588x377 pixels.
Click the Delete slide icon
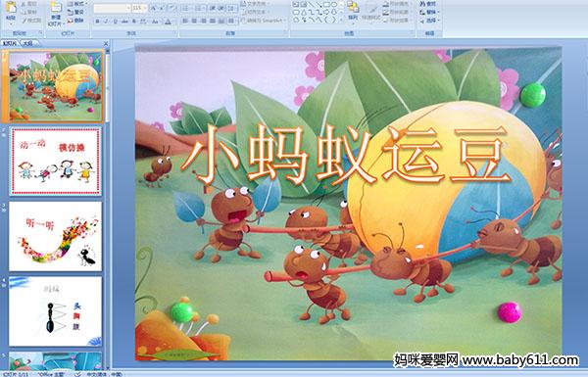tap(75, 21)
